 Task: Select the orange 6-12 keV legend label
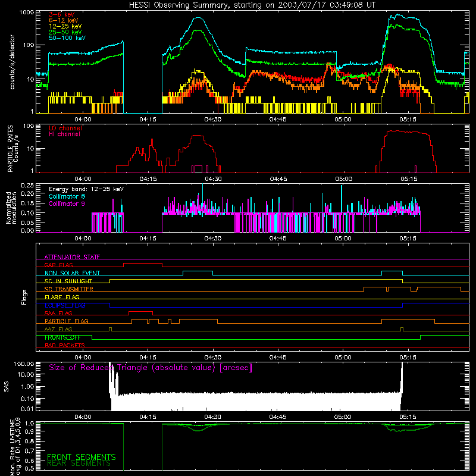tap(64, 20)
